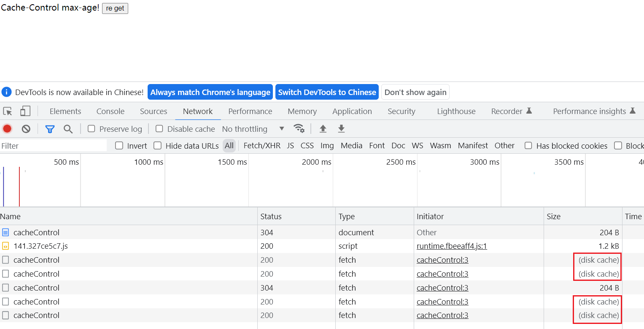Select the All request type filter
Viewport: 644px width, 329px height.
click(229, 146)
